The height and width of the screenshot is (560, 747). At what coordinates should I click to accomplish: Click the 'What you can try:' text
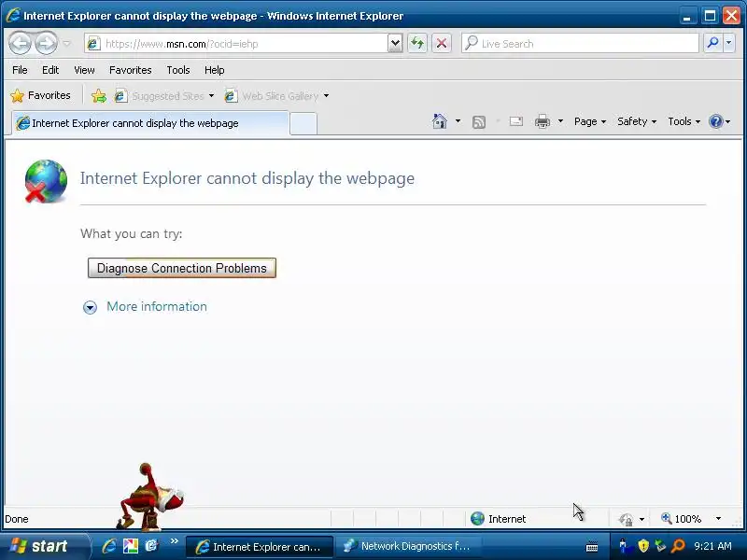click(131, 234)
